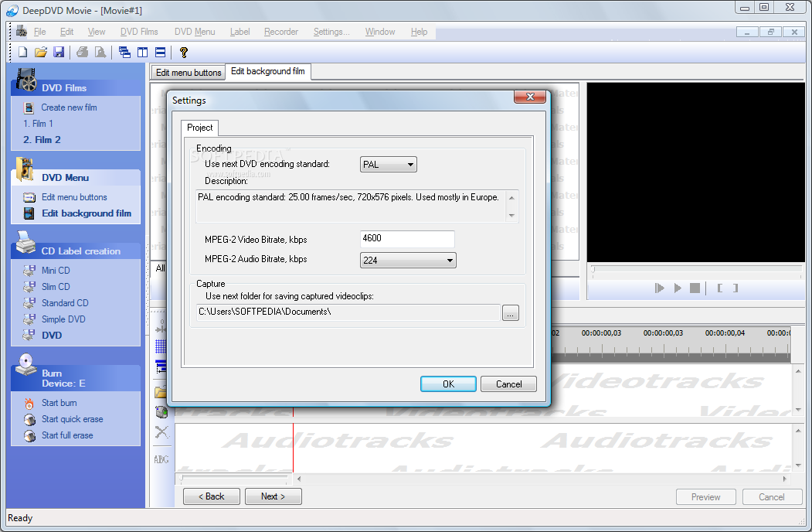Click the ABC text icon beside audiotracks
This screenshot has width=812, height=532.
161,459
